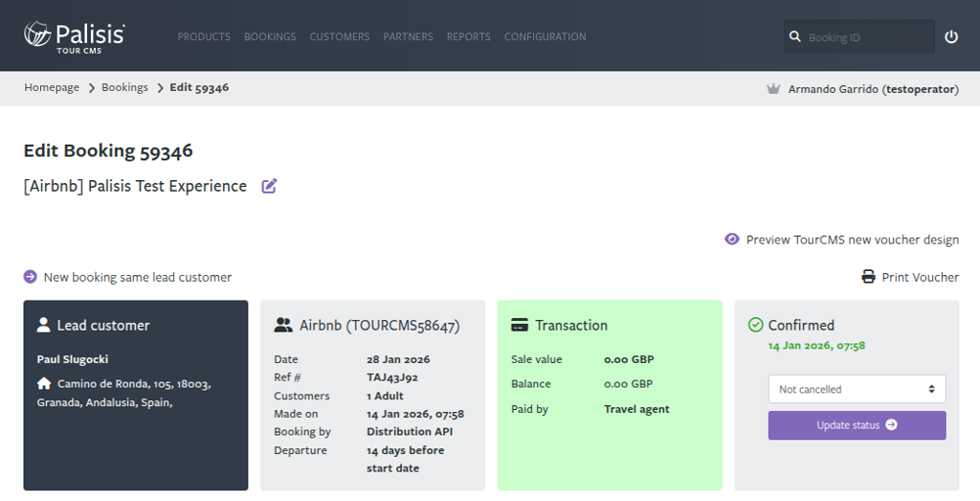
Task: Click the power logout icon
Action: [951, 37]
